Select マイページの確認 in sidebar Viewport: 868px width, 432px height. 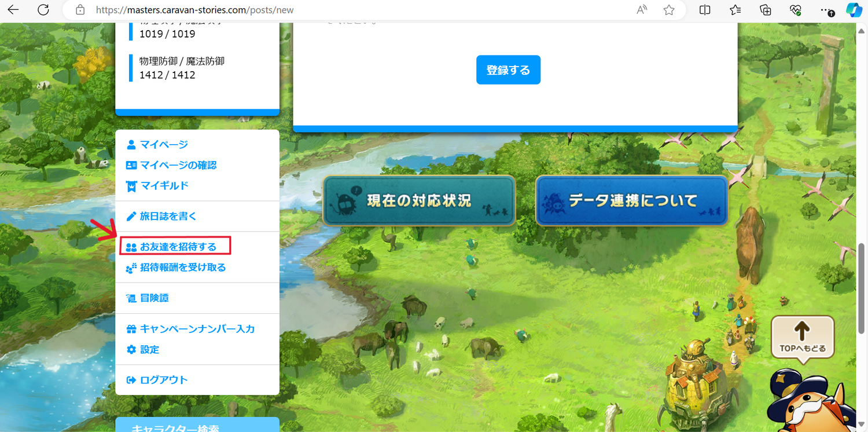[178, 165]
